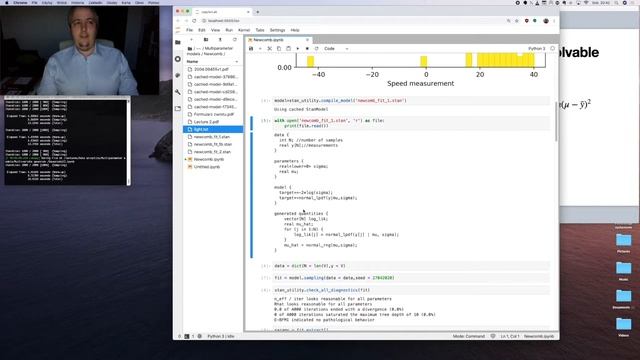This screenshot has width=640, height=360.
Task: Select newcomb_fit_1.stan in file list
Action: click(x=213, y=137)
